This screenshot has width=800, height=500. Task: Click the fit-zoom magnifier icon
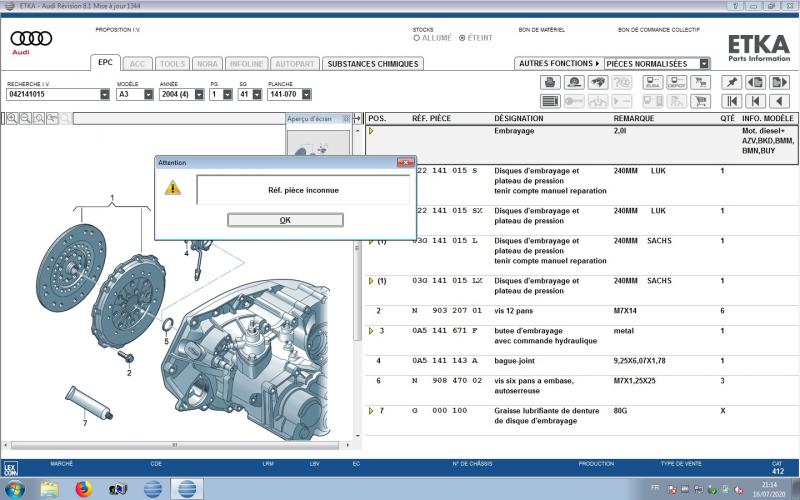point(39,119)
